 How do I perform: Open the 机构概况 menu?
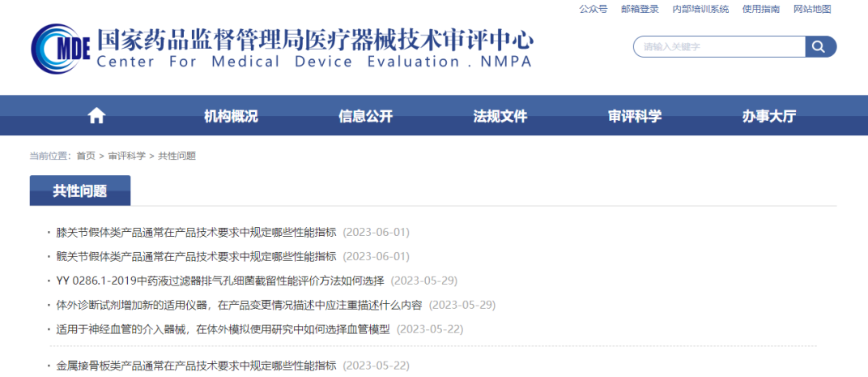pos(231,116)
